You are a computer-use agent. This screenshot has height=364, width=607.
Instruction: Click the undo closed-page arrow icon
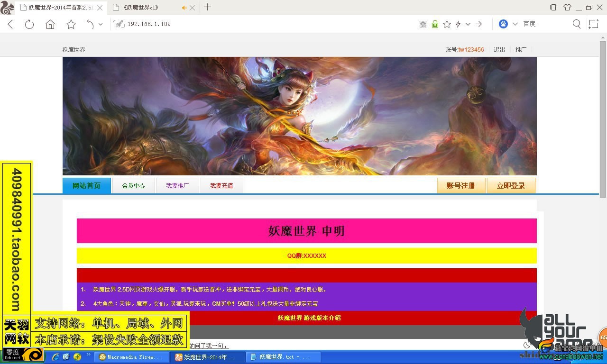click(x=90, y=24)
